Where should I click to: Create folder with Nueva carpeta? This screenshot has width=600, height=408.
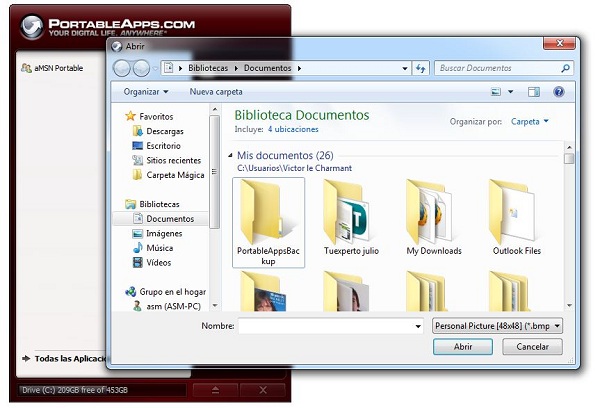point(216,92)
